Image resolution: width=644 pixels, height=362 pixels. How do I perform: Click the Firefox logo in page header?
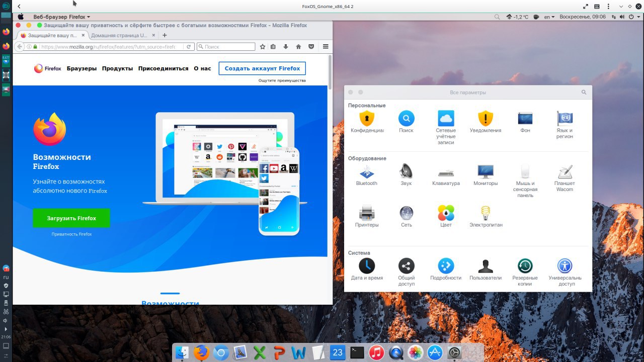pyautogui.click(x=47, y=68)
